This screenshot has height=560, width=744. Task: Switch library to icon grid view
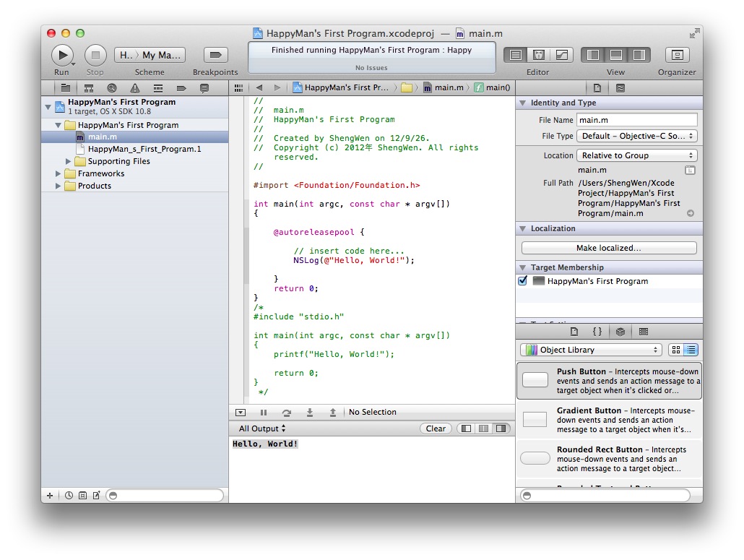coord(675,350)
